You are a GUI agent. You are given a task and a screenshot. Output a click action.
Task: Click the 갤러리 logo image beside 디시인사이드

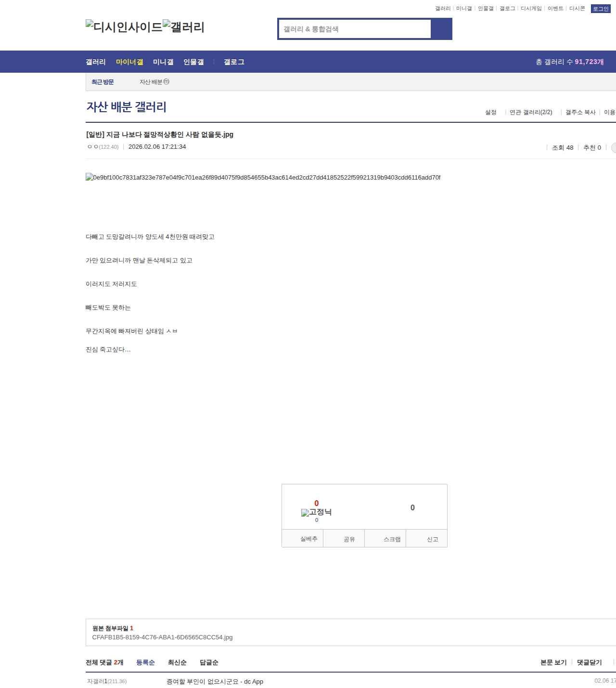tap(184, 27)
